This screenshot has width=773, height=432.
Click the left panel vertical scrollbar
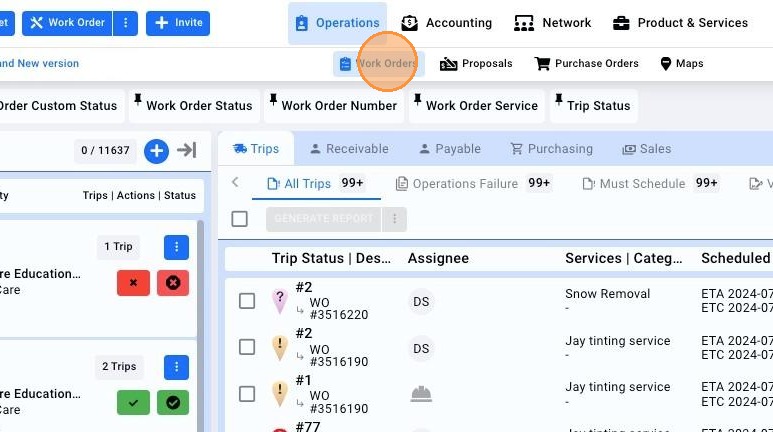tap(201, 325)
